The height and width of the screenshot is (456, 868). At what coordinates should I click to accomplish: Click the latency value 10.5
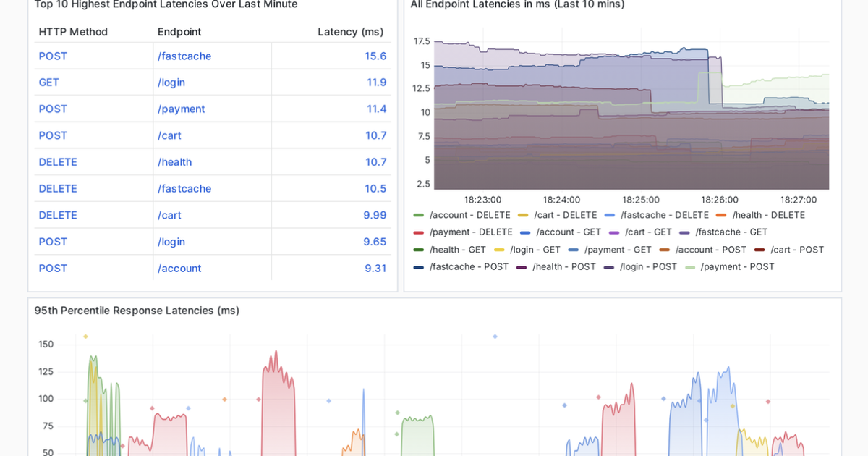tap(375, 189)
